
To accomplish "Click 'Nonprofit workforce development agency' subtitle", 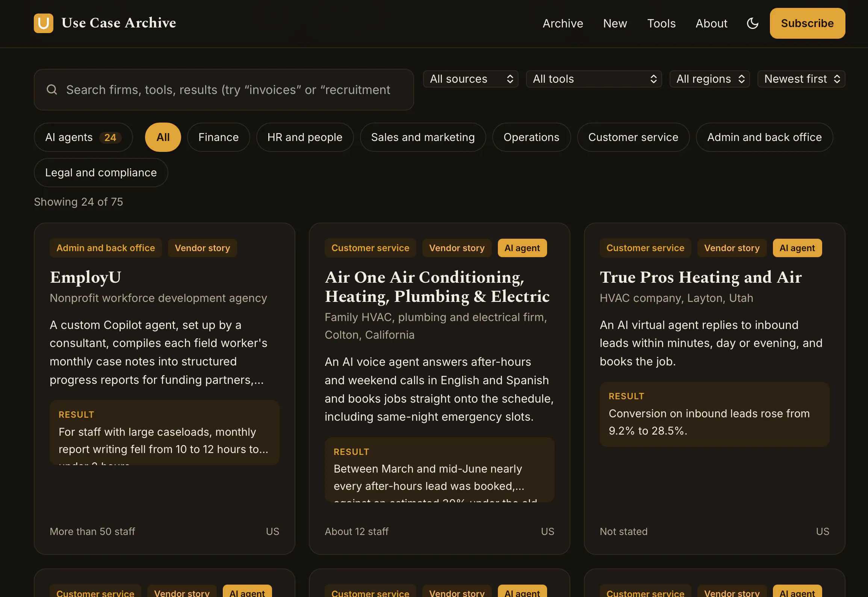I will (x=159, y=298).
